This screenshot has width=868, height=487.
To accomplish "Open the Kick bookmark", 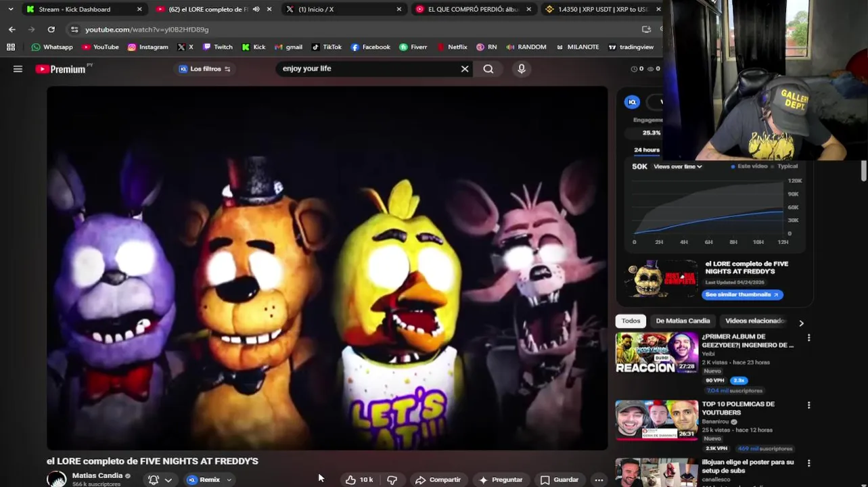I will click(254, 47).
